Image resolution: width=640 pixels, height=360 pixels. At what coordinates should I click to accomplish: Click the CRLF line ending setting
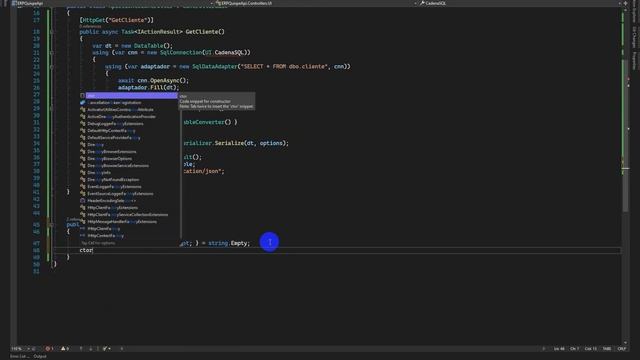click(x=622, y=349)
